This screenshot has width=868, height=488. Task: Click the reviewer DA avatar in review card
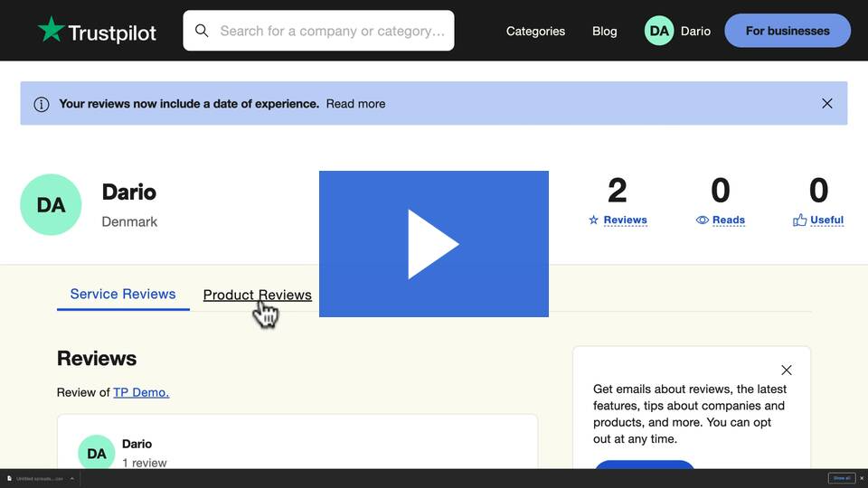coord(97,453)
